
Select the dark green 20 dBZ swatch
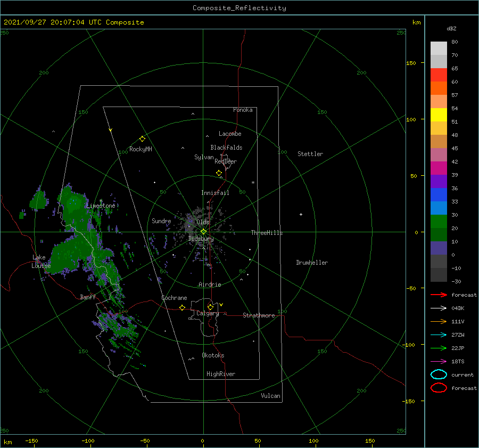pyautogui.click(x=439, y=234)
